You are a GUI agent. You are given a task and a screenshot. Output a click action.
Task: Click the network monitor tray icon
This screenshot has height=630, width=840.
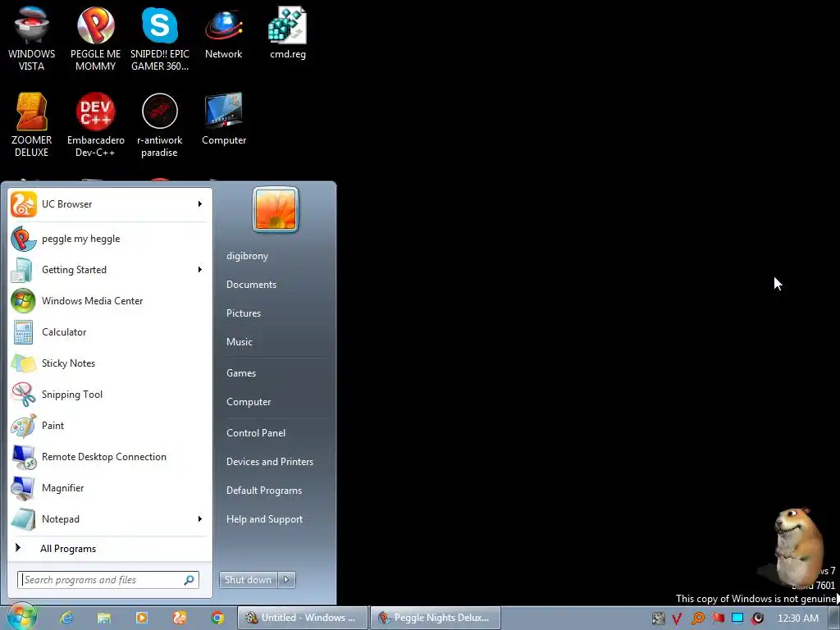click(x=737, y=619)
